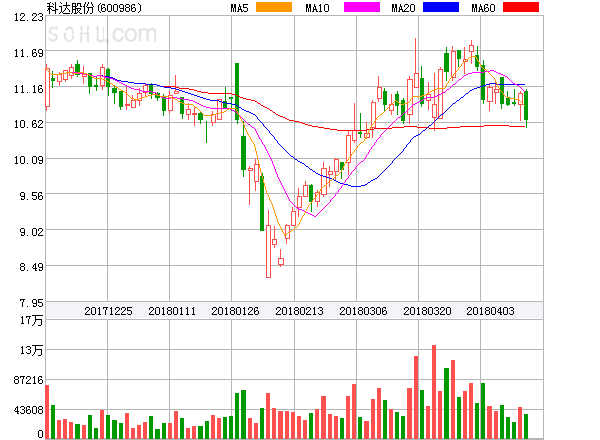This screenshot has width=600, height=440.
Task: Click the 20180403 date label
Action: [x=490, y=311]
